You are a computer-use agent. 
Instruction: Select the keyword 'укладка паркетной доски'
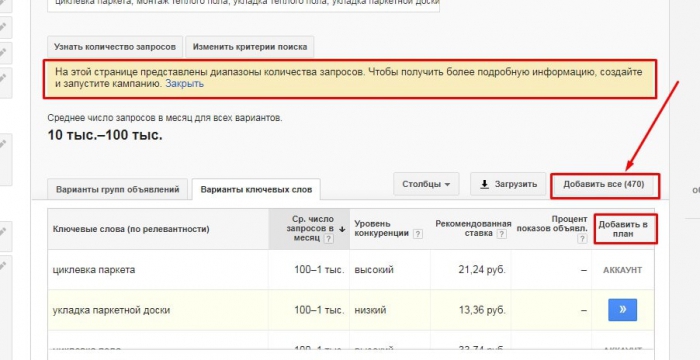[x=111, y=310]
